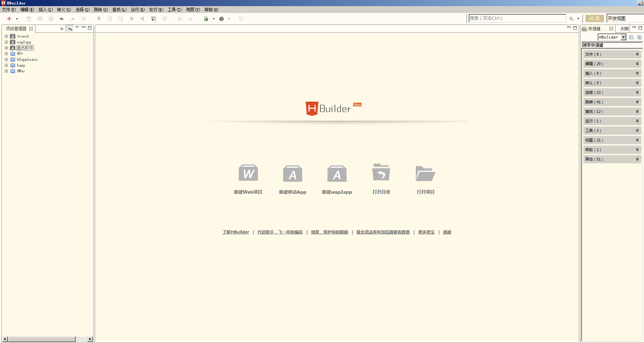Image resolution: width=644 pixels, height=343 pixels.
Task: Click the green Run in browser icon
Action: (206, 19)
